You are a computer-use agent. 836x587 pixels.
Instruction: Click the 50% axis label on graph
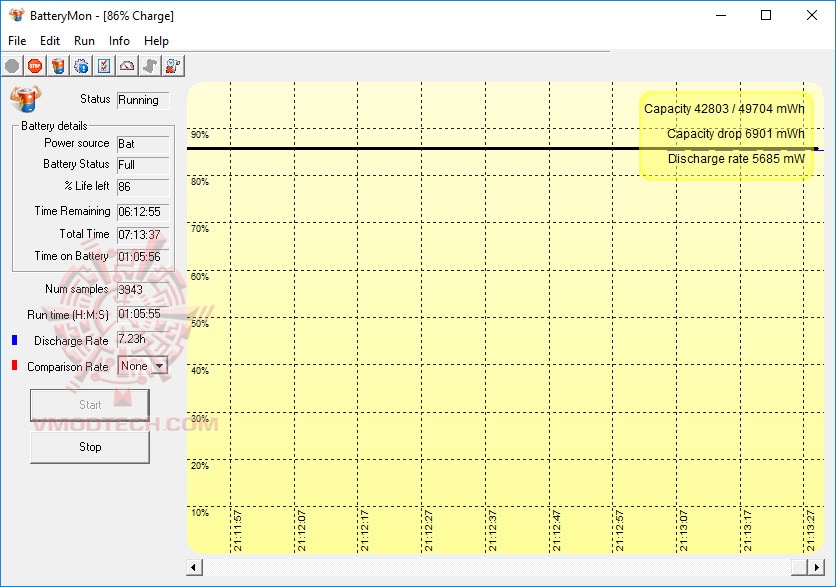(x=200, y=324)
